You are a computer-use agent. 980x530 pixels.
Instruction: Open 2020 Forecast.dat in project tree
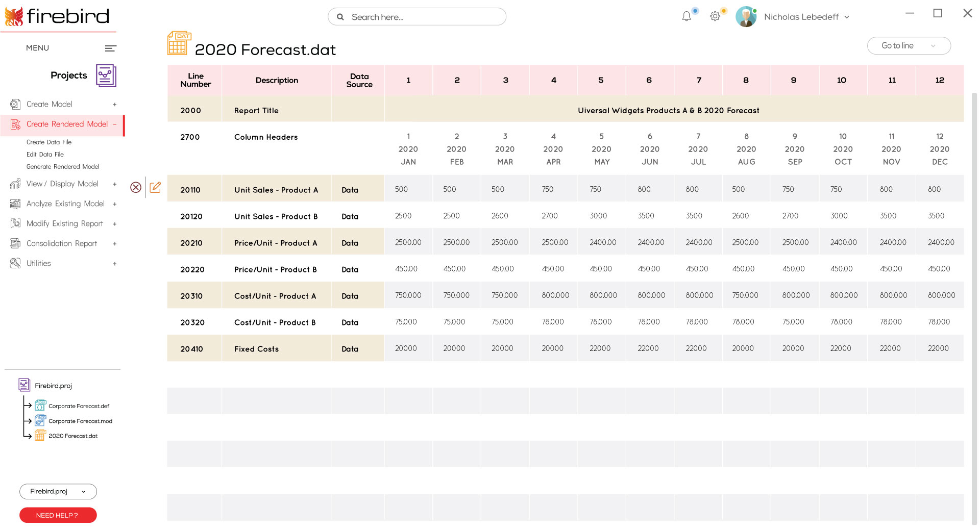pyautogui.click(x=73, y=436)
